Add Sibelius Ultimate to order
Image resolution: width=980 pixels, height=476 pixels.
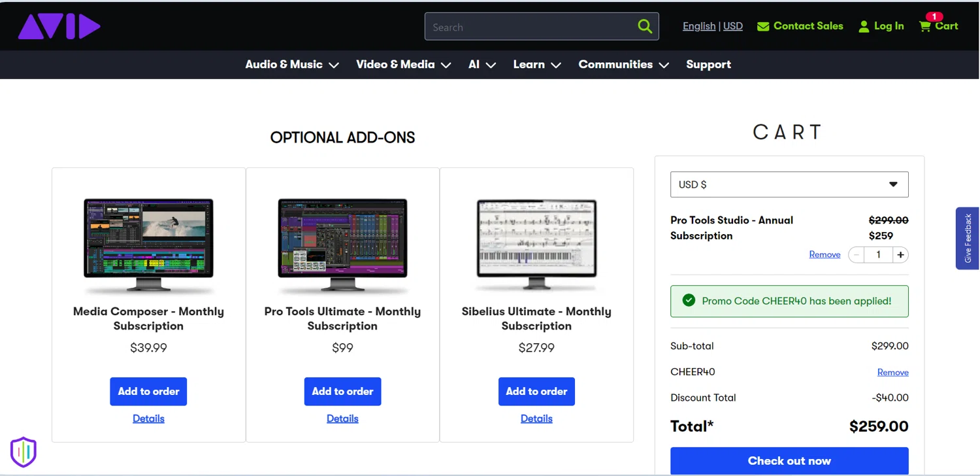[x=536, y=391]
